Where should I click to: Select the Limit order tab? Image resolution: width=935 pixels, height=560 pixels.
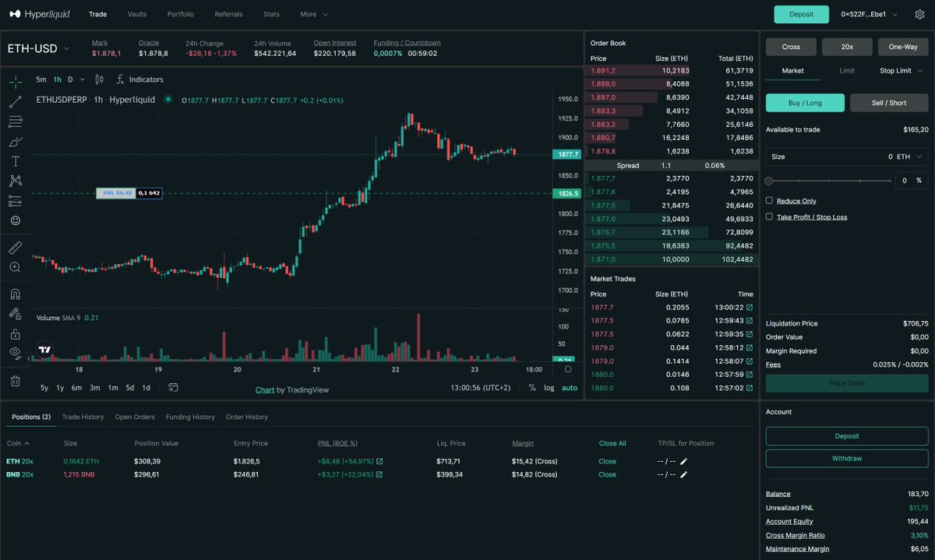tap(847, 71)
